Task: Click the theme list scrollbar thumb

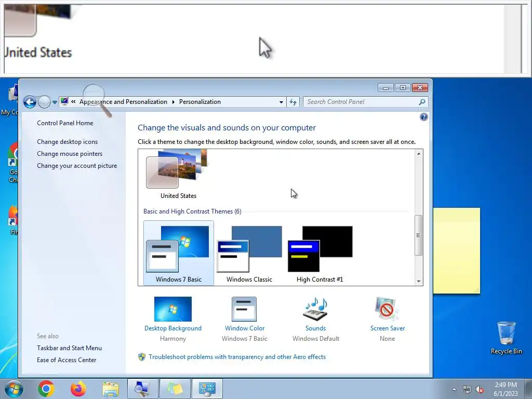Action: coord(419,235)
